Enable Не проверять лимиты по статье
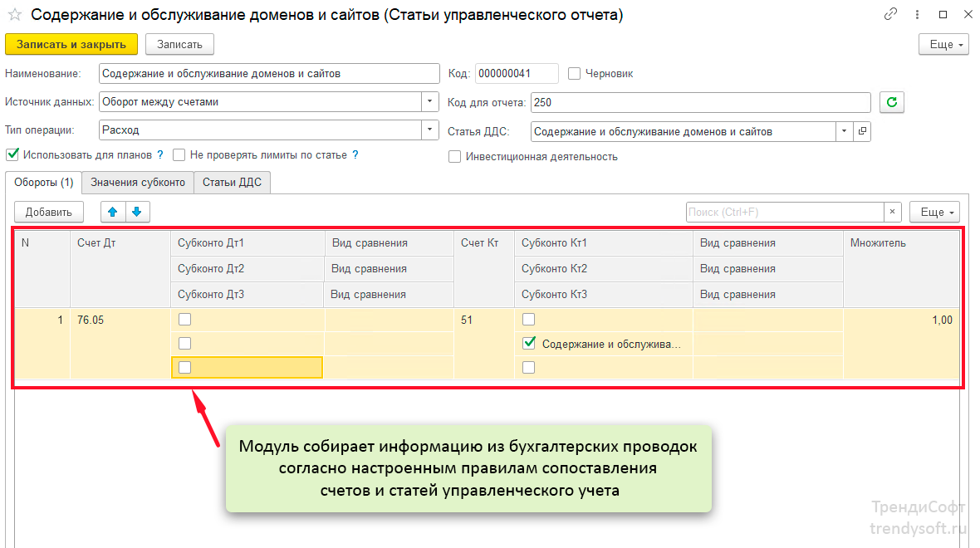This screenshot has height=548, width=980. pyautogui.click(x=179, y=155)
